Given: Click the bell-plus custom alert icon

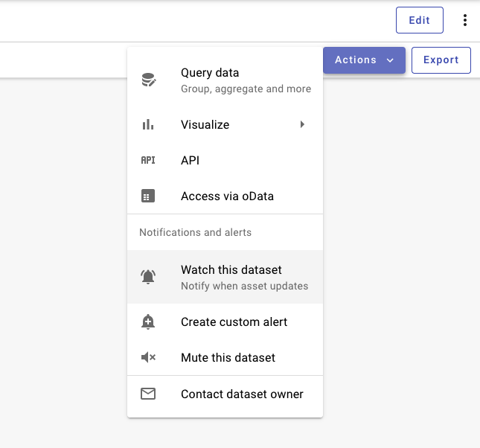Looking at the screenshot, I should [148, 321].
